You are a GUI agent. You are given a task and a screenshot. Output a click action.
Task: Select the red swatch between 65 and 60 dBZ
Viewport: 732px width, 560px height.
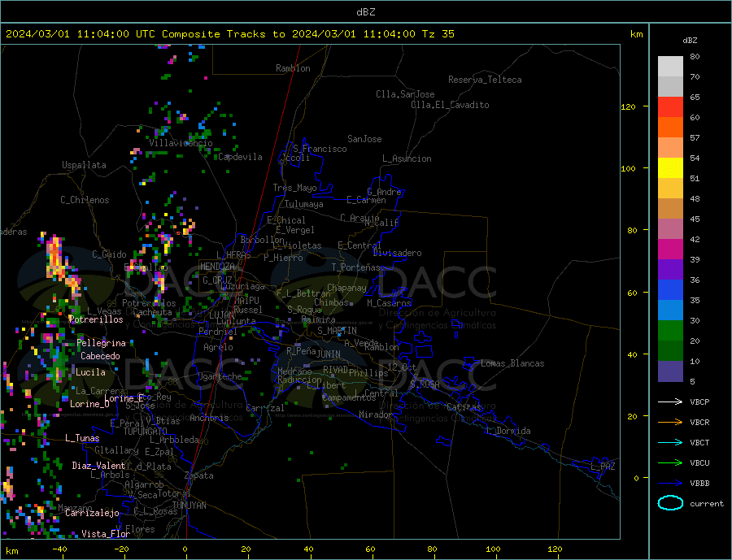(x=670, y=106)
